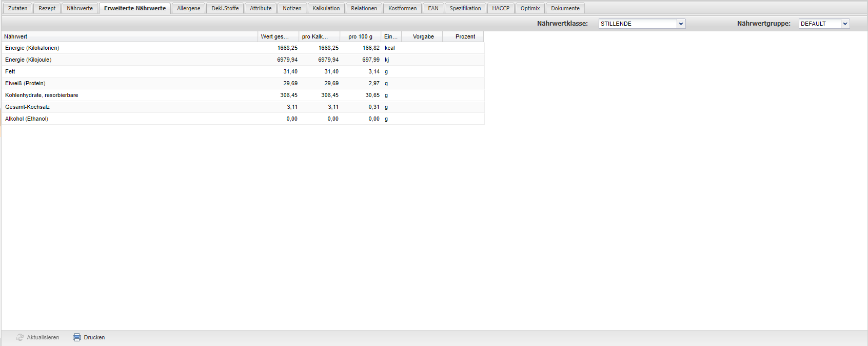The image size is (868, 346).
Task: Open the HACCP tab
Action: (500, 8)
